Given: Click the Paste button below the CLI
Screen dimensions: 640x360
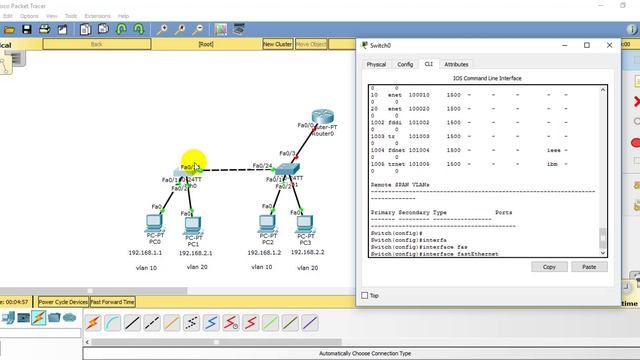Looking at the screenshot, I should coord(589,267).
